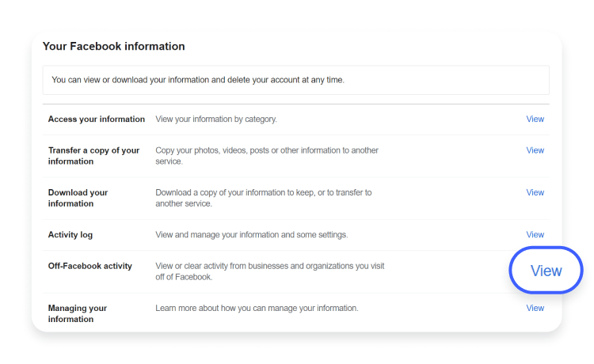Click the 'Your Facebook information' heading
The width and height of the screenshot is (594, 364).
[x=113, y=46]
